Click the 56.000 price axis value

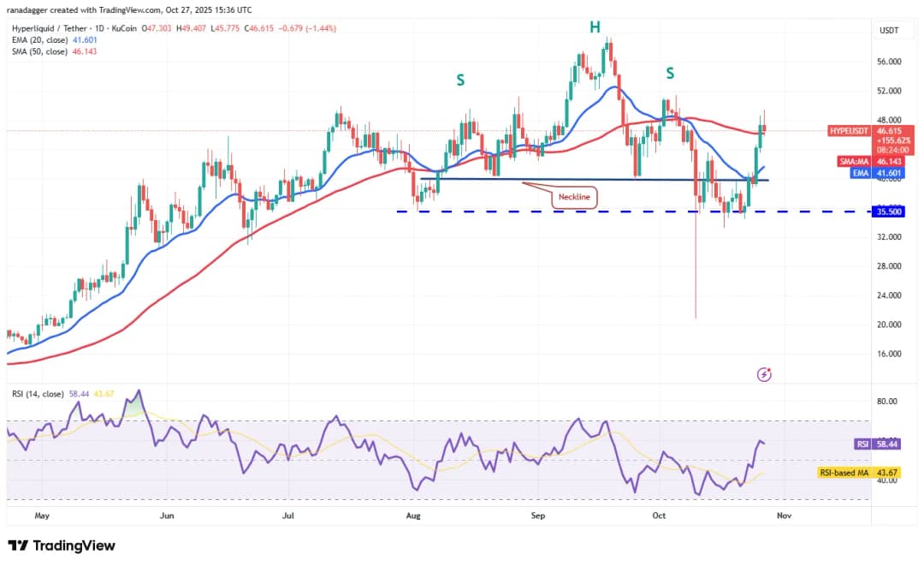pyautogui.click(x=890, y=62)
